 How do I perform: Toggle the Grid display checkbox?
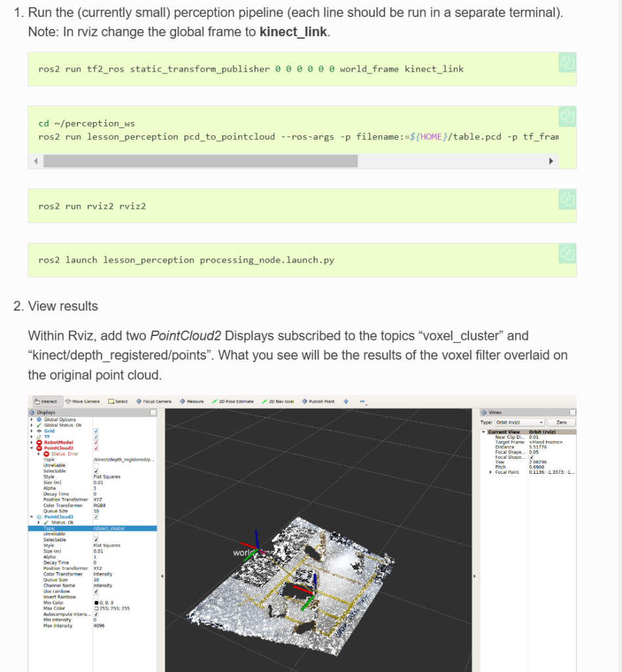[96, 431]
